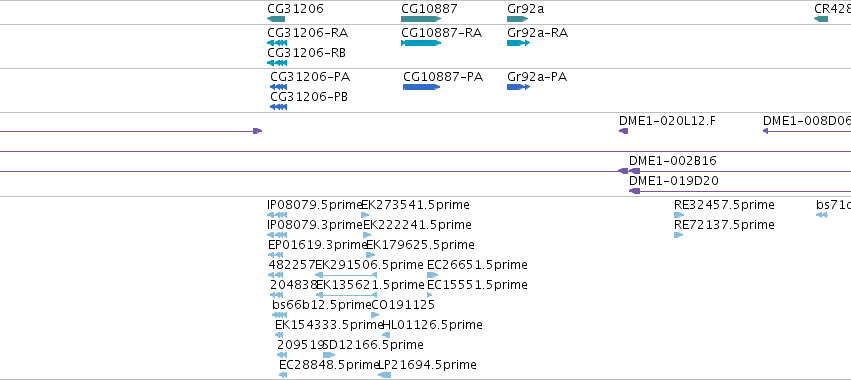Click the EK291506.5prime spliced EST line
851x380 pixels.
(x=346, y=275)
